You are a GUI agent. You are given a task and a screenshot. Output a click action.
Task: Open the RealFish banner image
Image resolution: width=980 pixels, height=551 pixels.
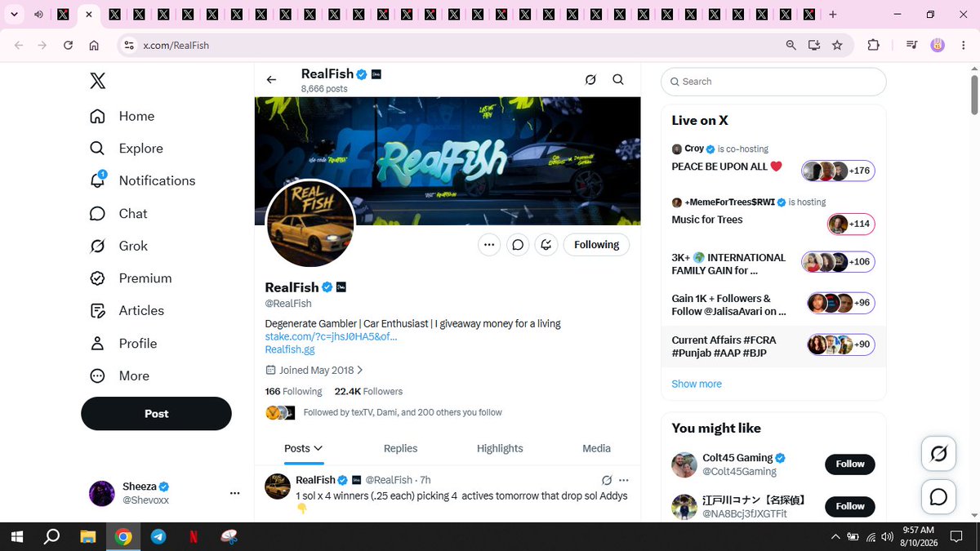click(448, 161)
